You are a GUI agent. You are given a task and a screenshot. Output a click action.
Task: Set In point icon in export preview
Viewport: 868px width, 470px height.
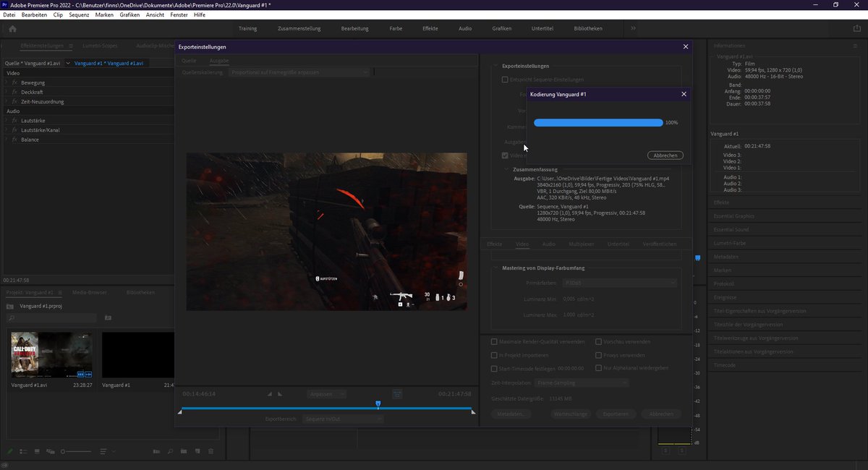coord(271,394)
